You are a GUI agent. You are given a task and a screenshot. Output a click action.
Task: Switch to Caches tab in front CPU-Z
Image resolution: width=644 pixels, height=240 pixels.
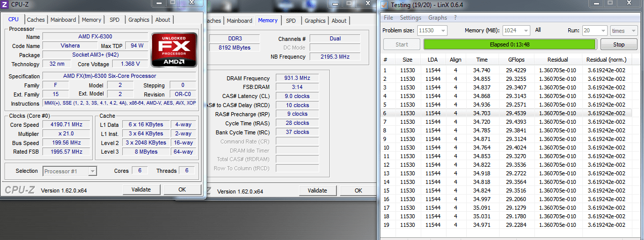point(36,20)
